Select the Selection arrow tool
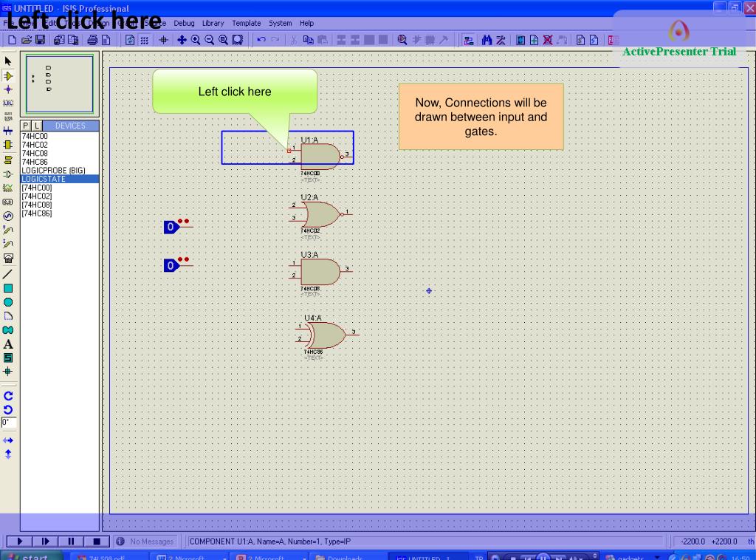 pyautogui.click(x=7, y=61)
